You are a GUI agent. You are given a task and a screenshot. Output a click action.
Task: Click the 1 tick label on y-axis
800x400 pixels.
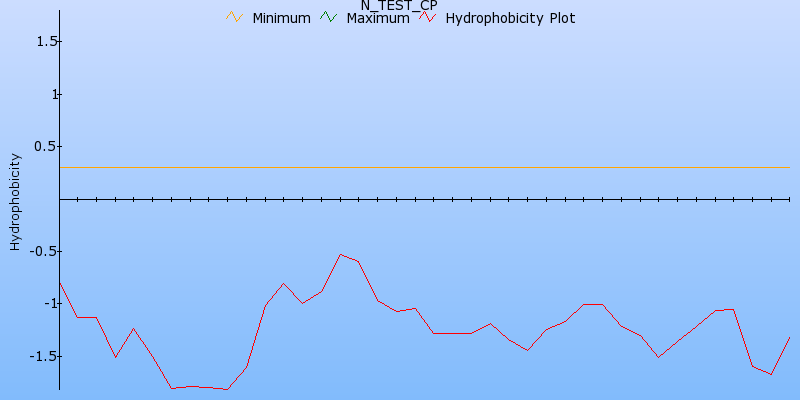point(55,94)
